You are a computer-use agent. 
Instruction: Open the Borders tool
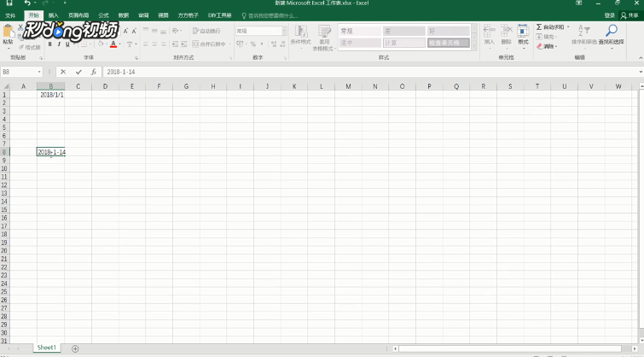click(84, 44)
